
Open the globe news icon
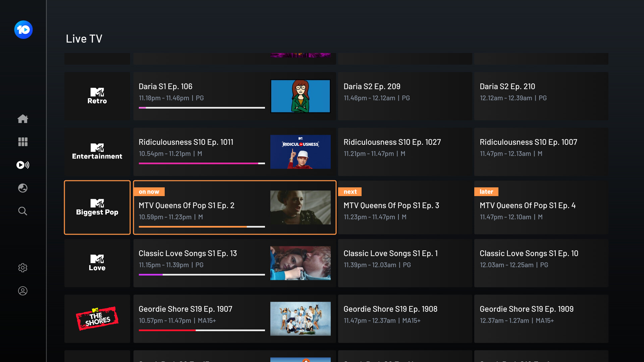click(x=23, y=188)
